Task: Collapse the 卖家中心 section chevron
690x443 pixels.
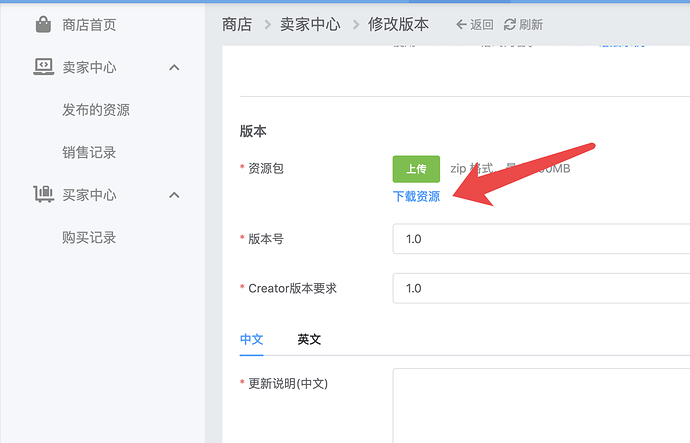Action: click(x=174, y=67)
